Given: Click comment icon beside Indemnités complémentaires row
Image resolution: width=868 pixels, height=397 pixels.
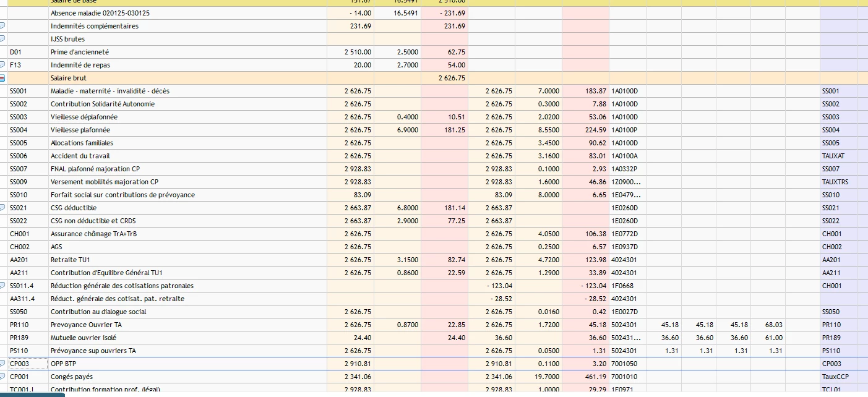Looking at the screenshot, I should click(2, 26).
